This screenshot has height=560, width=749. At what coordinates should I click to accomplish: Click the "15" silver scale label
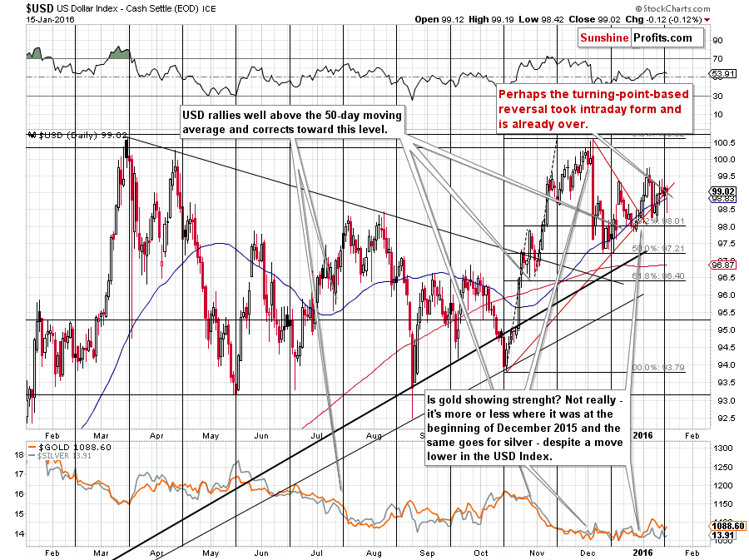pos(18,514)
